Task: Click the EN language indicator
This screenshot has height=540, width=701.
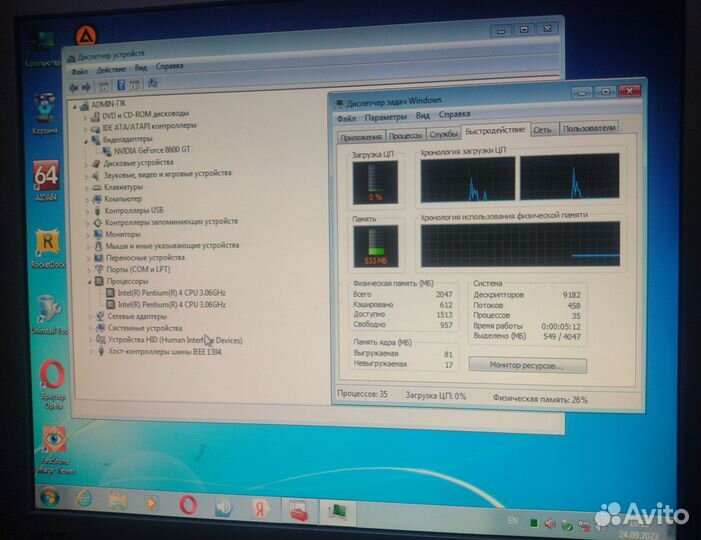Action: point(513,520)
